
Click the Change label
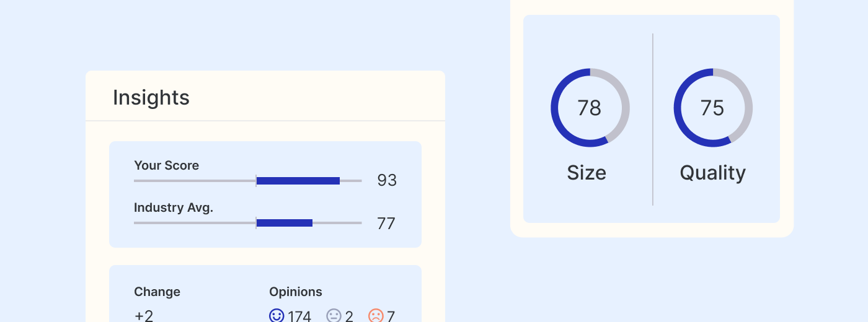(157, 292)
